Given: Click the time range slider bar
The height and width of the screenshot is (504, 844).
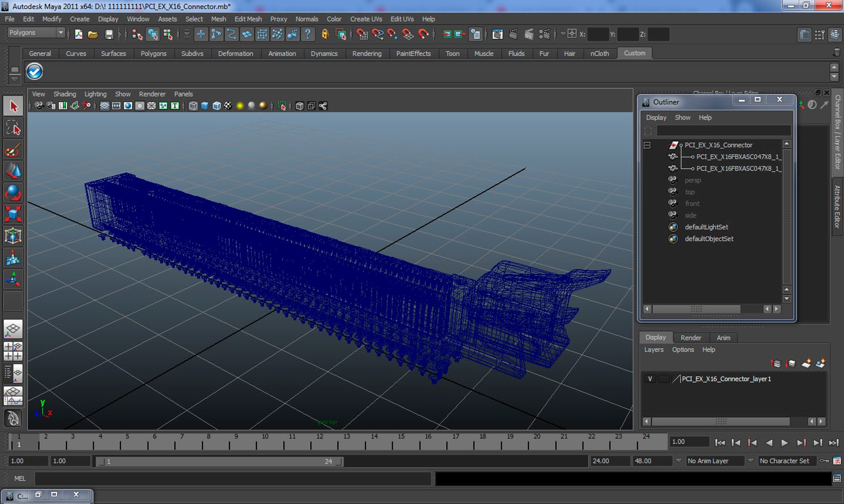Looking at the screenshot, I should 219,461.
